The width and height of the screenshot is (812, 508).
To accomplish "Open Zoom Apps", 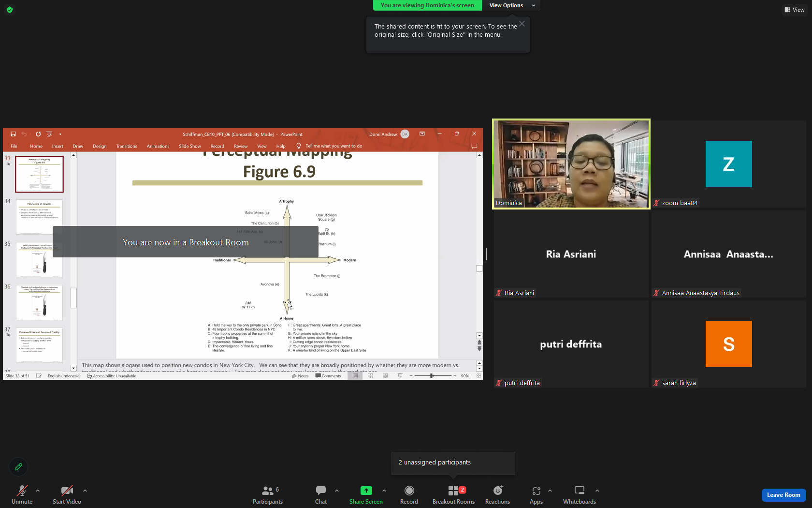I will coord(536,494).
